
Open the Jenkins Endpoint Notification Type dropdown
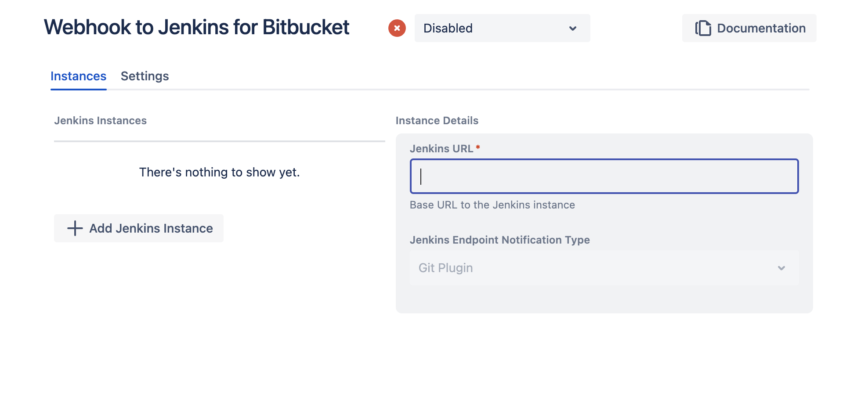point(604,268)
